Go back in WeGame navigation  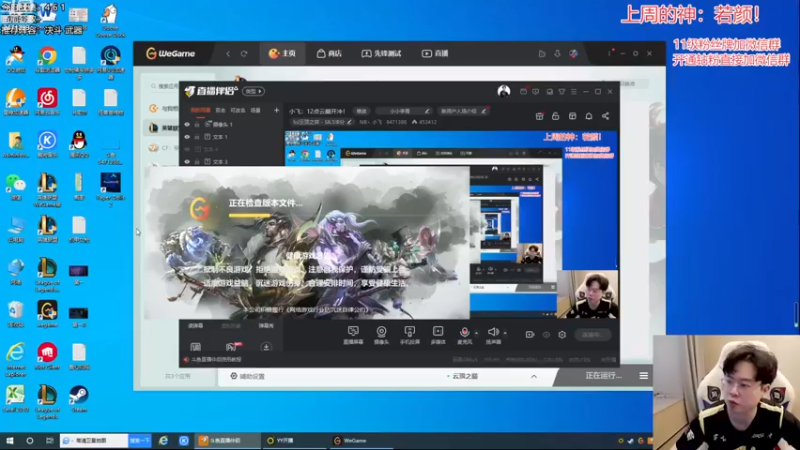pyautogui.click(x=228, y=54)
